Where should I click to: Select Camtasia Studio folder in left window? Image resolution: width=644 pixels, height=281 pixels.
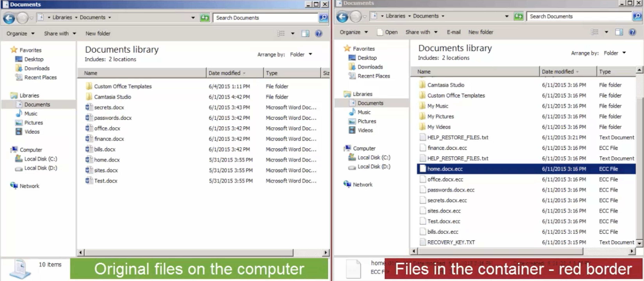[x=112, y=97]
